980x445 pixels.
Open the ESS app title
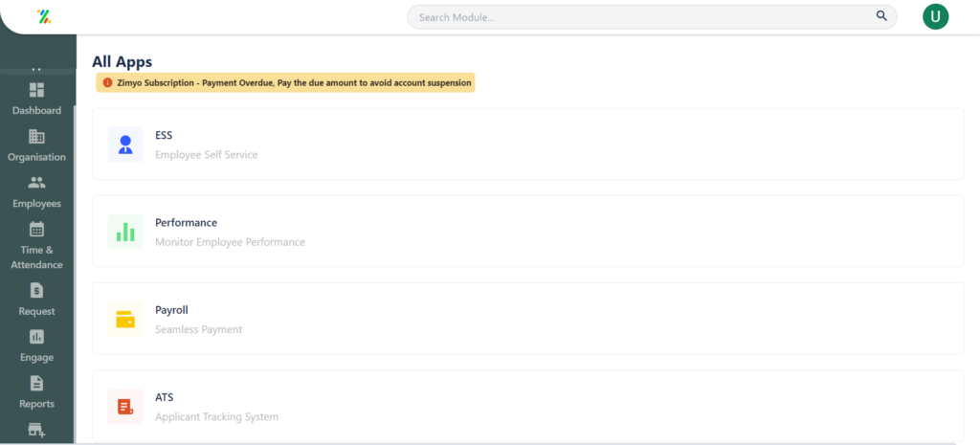point(164,135)
